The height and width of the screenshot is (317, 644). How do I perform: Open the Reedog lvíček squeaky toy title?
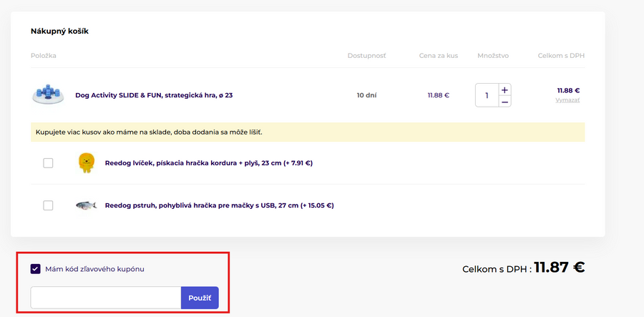coord(208,163)
